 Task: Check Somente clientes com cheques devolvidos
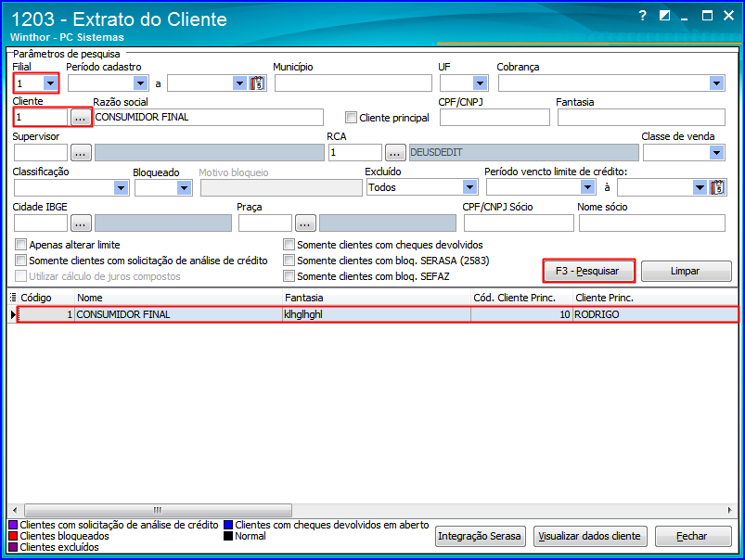[289, 245]
